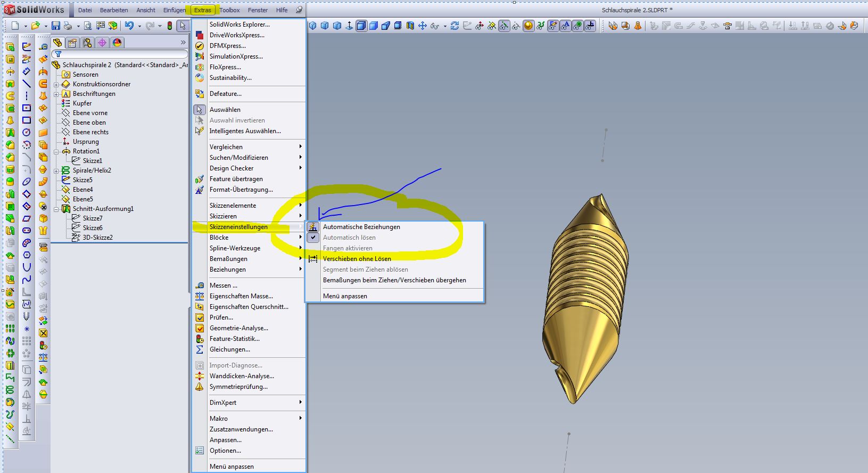Select the Center Rectangle tool

point(27,108)
